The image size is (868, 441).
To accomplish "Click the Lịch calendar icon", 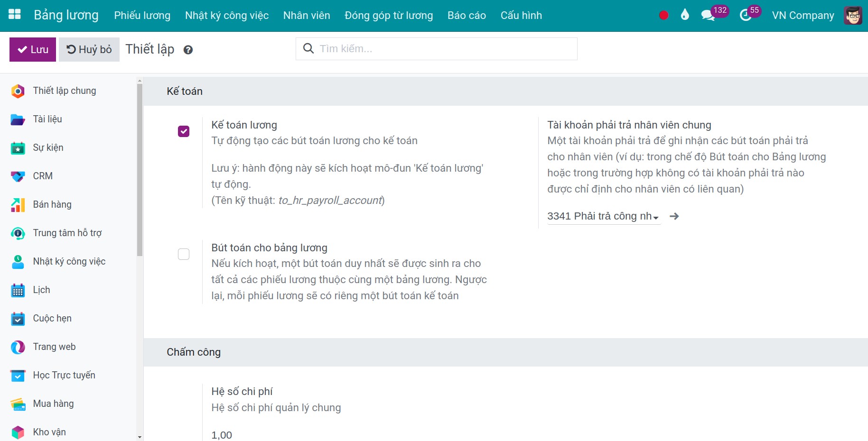I will 18,290.
